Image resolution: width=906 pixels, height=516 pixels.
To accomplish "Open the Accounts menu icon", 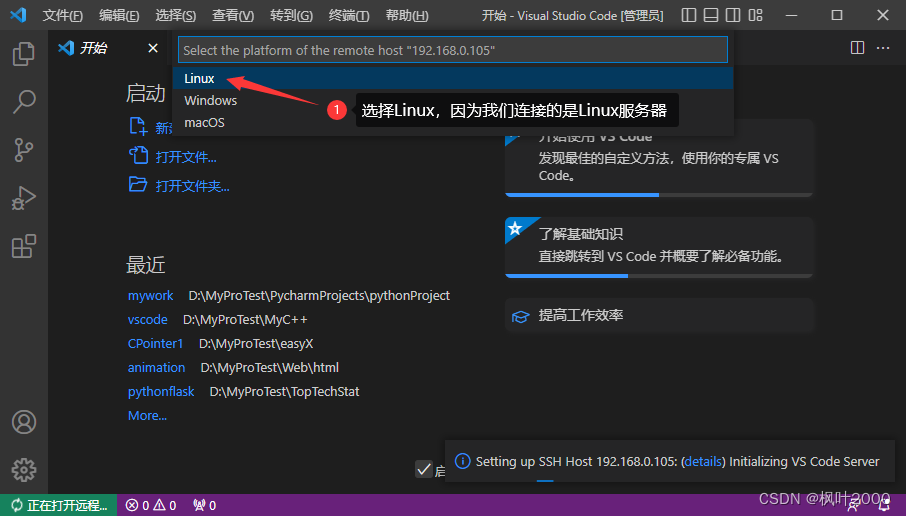I will click(x=24, y=422).
